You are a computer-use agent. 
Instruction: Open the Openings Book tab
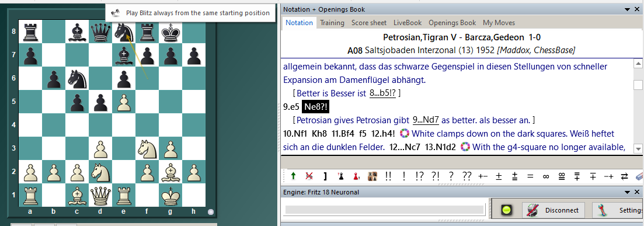click(x=452, y=23)
